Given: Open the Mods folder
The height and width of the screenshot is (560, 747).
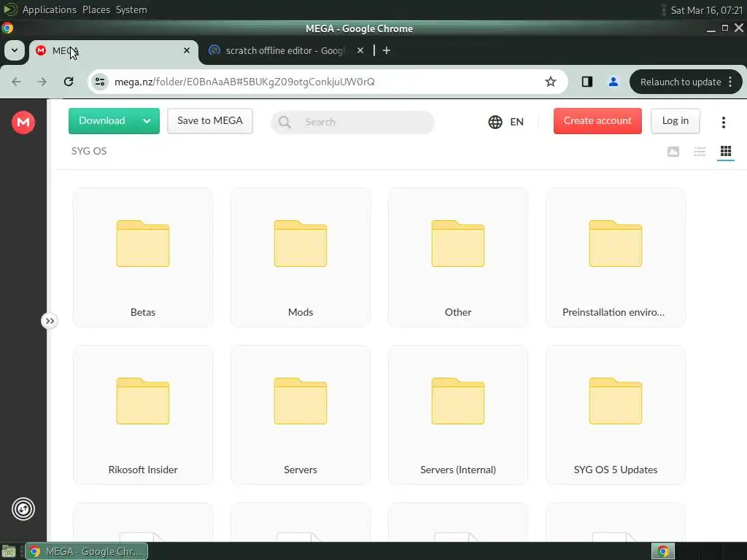Looking at the screenshot, I should coord(300,257).
